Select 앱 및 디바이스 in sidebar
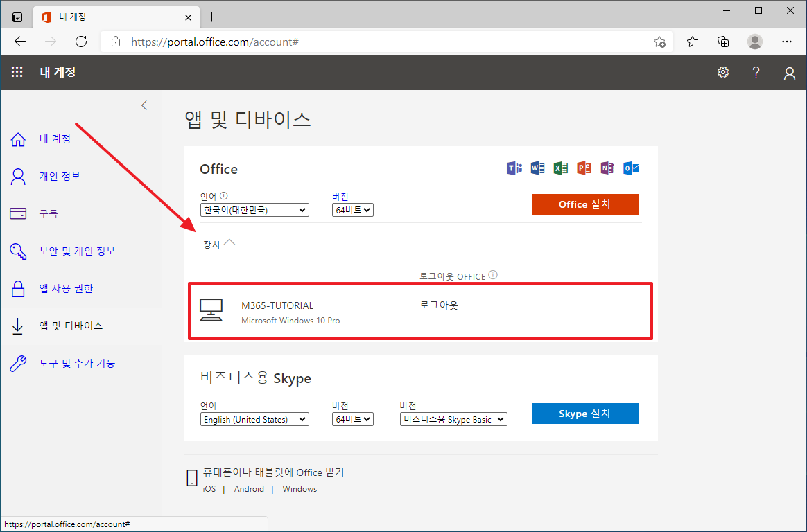The width and height of the screenshot is (807, 532). tap(71, 326)
